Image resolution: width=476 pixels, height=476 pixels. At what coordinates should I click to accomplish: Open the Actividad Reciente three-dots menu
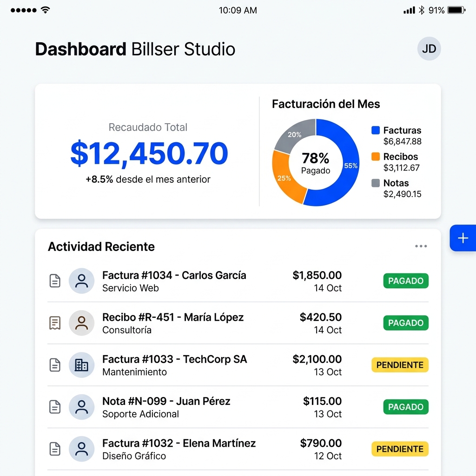pyautogui.click(x=421, y=246)
